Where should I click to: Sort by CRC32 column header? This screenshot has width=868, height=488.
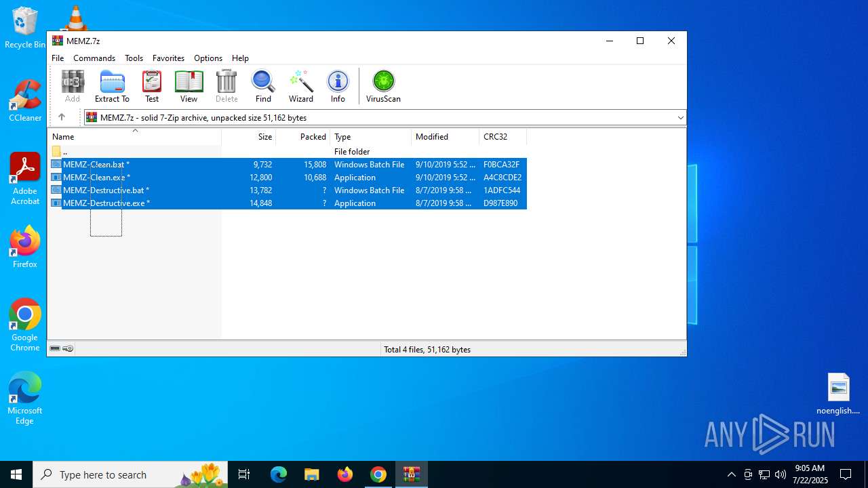click(503, 137)
